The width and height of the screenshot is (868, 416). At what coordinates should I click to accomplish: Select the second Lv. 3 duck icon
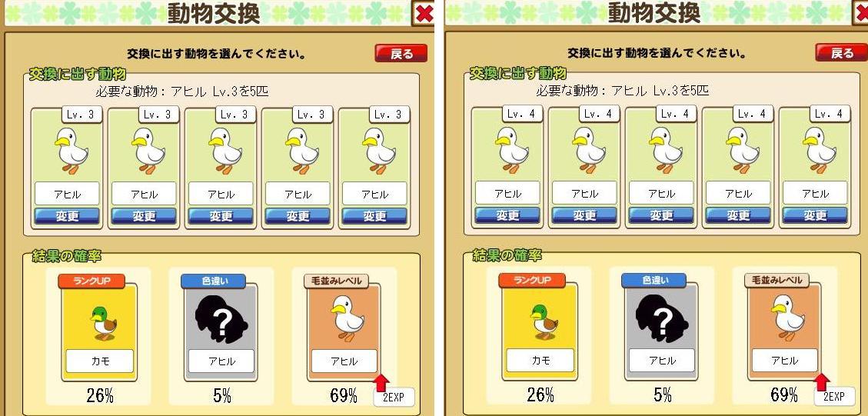tap(148, 151)
